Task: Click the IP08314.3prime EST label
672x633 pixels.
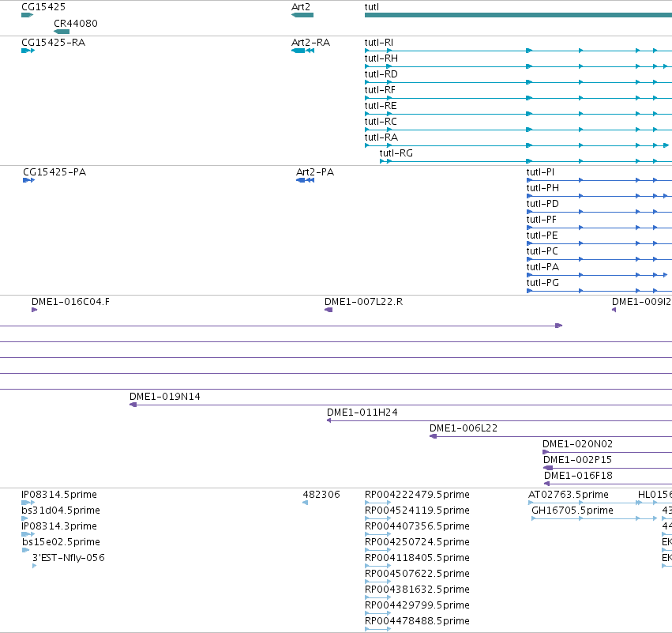Action: (x=59, y=526)
